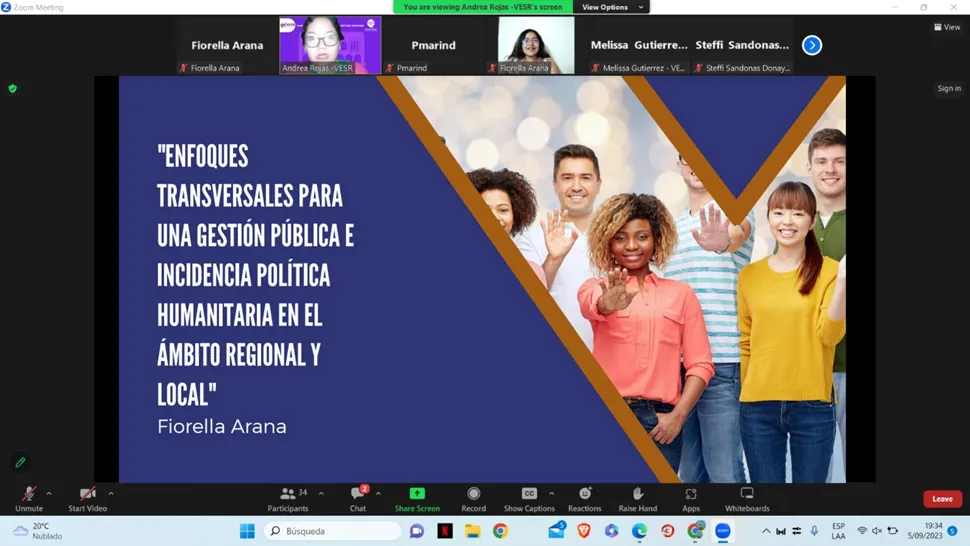Open the Apps panel
This screenshot has width=970, height=546.
pyautogui.click(x=691, y=497)
